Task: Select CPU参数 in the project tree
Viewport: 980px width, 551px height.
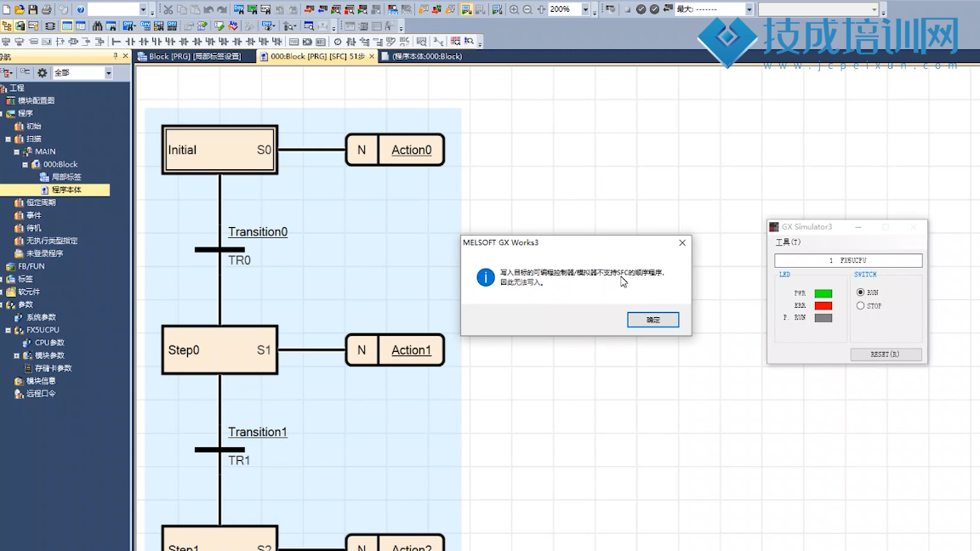Action: tap(49, 343)
